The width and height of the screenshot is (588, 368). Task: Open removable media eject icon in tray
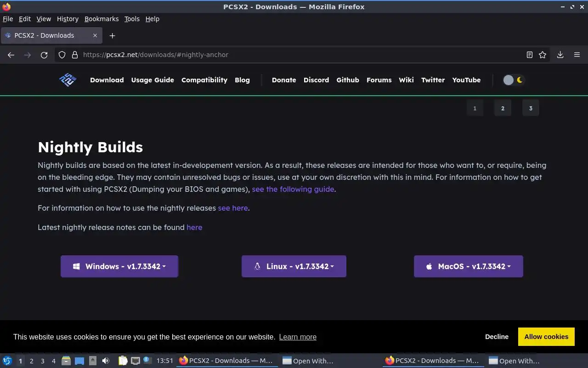(93, 361)
